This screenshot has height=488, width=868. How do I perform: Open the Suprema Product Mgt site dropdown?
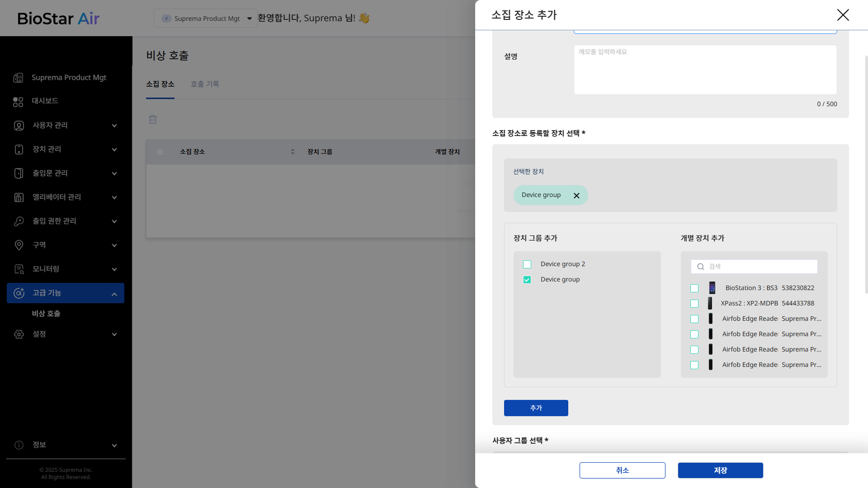coord(206,19)
